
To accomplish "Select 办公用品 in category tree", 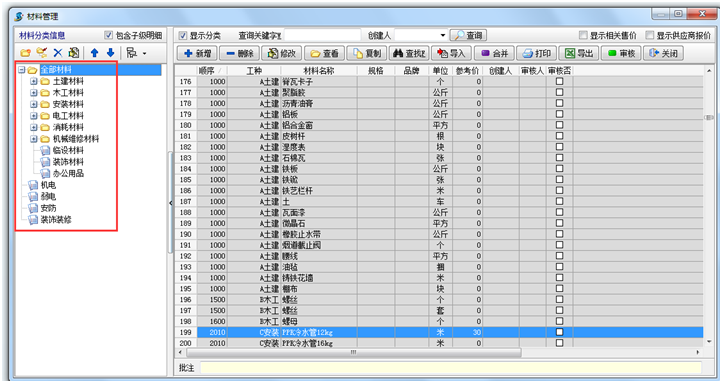I will pyautogui.click(x=68, y=174).
